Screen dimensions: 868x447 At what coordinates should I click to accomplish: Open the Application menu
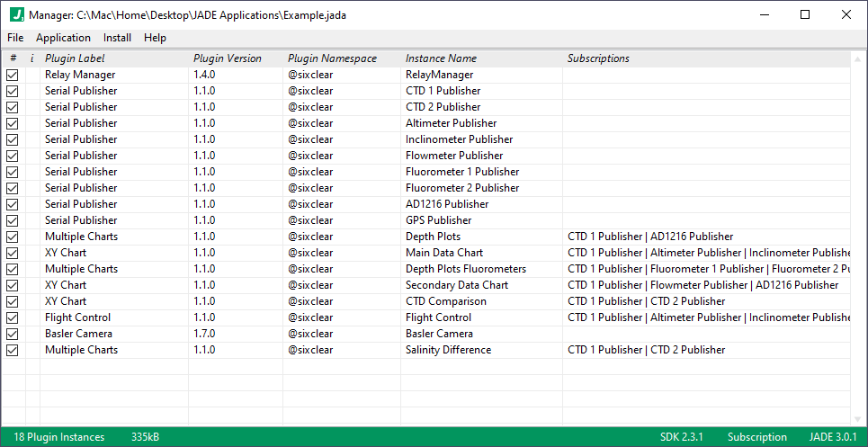(63, 38)
